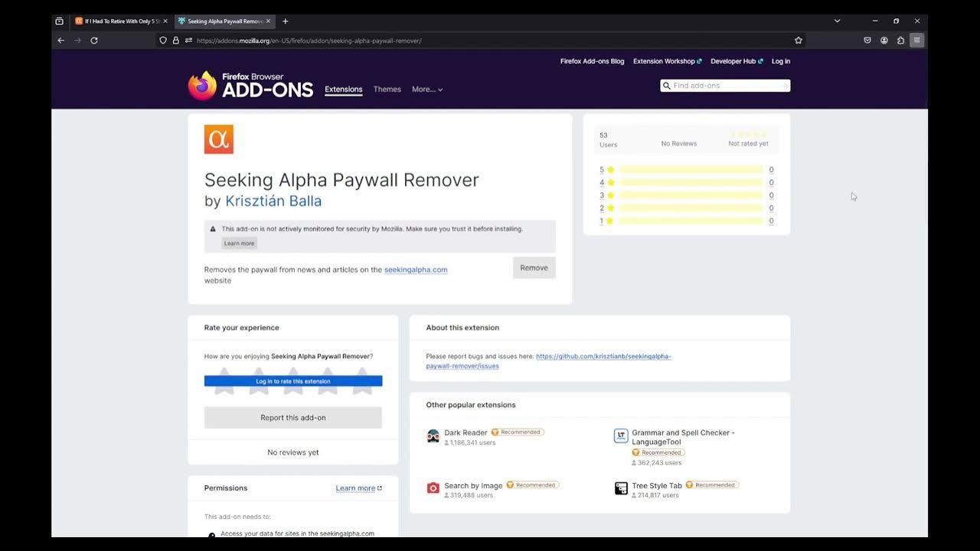The height and width of the screenshot is (551, 980).
Task: Click '53 Users' count text
Action: pos(608,139)
